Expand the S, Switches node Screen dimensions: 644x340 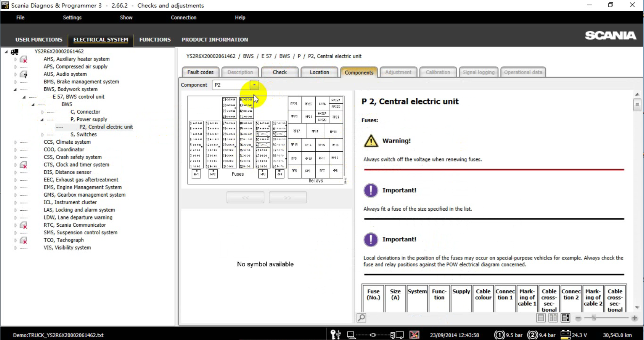[42, 135]
